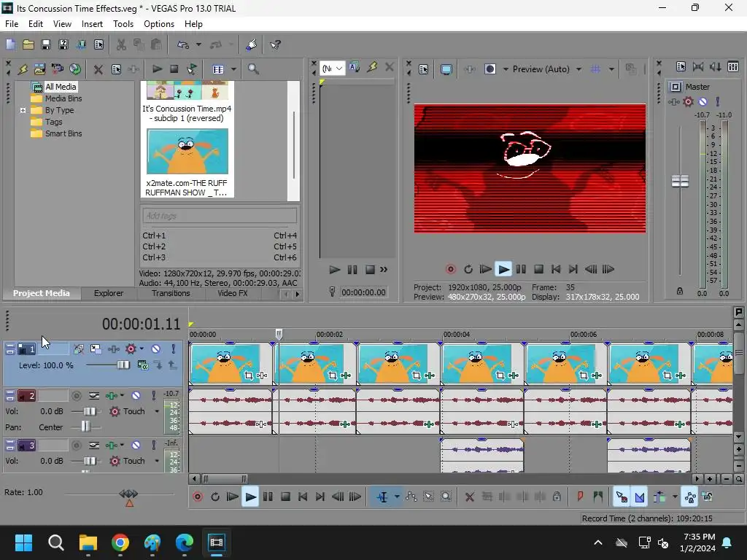This screenshot has height=560, width=747.
Task: Click the Delete X icon in timeline toolbar
Action: click(x=469, y=497)
